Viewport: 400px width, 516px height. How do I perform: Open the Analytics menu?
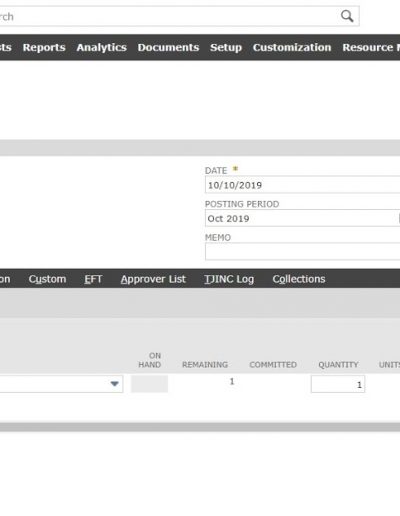102,47
